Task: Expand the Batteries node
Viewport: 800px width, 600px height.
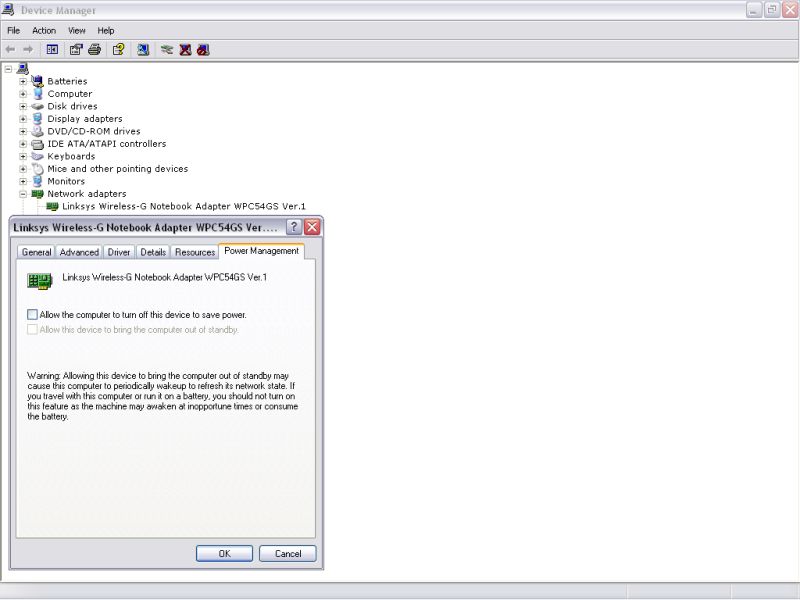Action: click(x=23, y=81)
